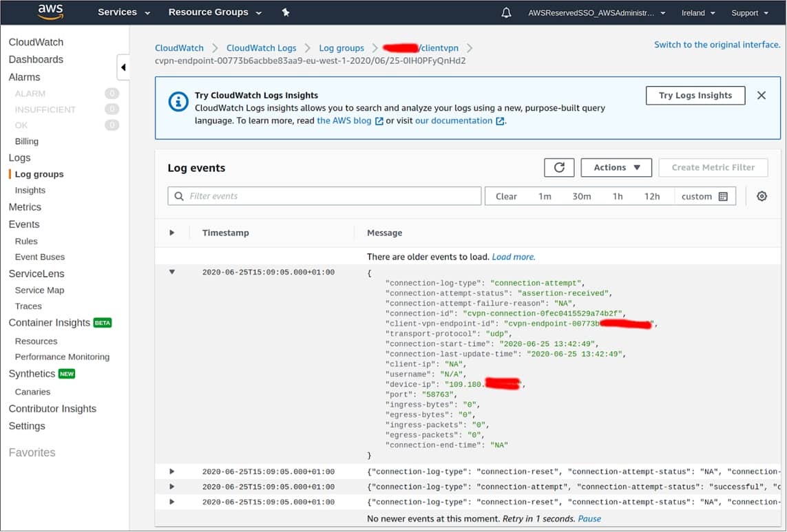Open the our documentation link
787x532 pixels.
(459, 121)
